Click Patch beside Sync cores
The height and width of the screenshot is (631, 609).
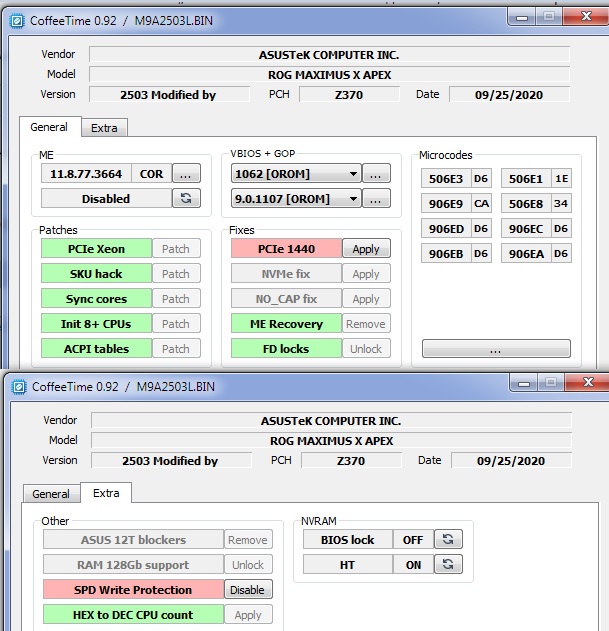[x=176, y=299]
